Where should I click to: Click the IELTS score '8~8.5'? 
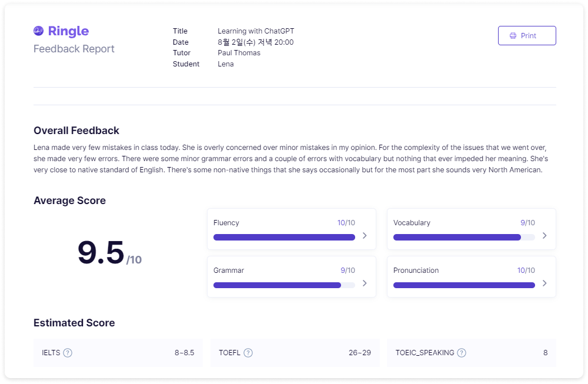point(185,353)
